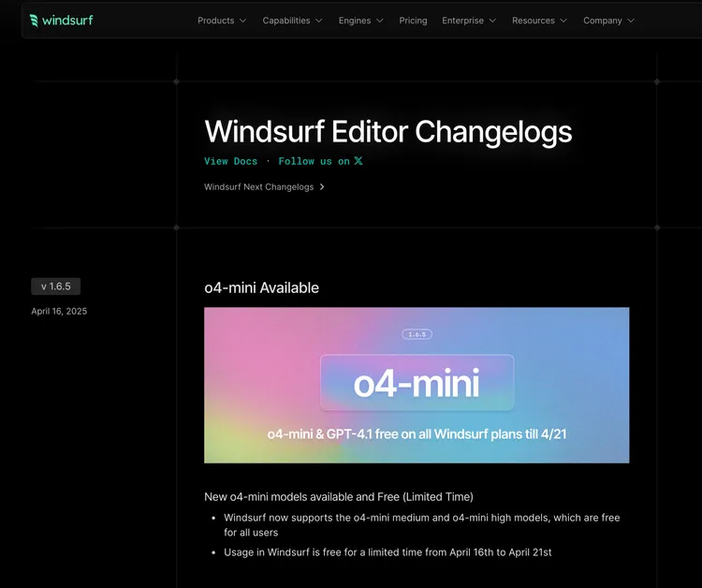Click the 1.6.5 pill inside the banner

[x=417, y=334]
